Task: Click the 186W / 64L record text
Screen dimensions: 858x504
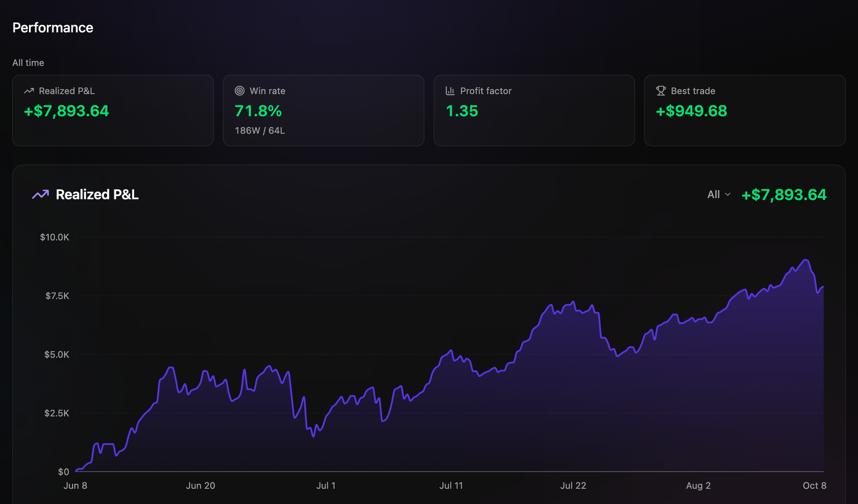Action: pyautogui.click(x=260, y=131)
